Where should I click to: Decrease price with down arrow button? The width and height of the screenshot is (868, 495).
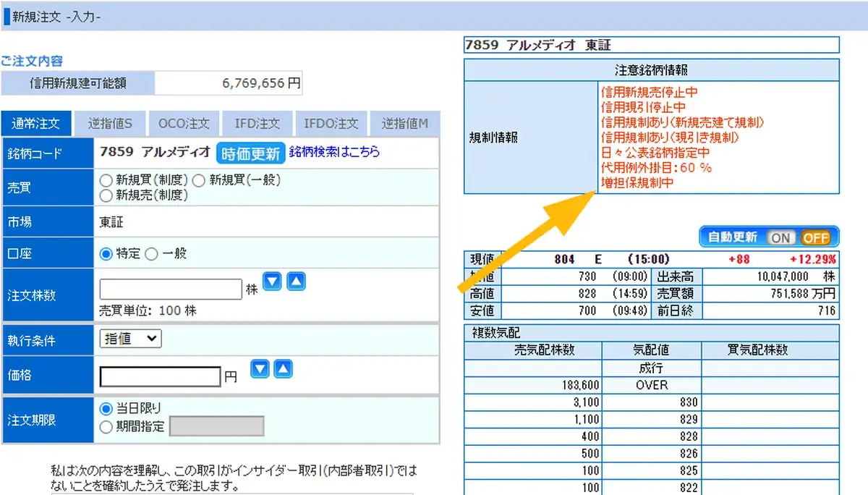point(260,369)
